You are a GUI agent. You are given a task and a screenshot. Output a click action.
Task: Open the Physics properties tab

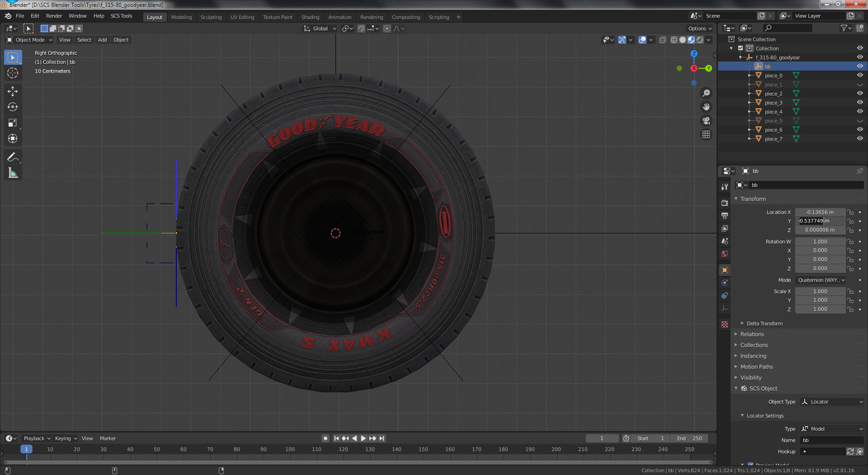tap(725, 282)
